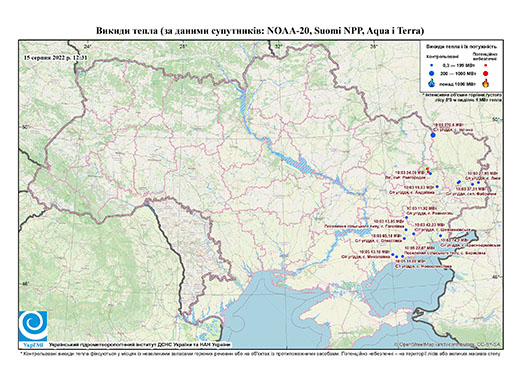Image resolution: width=520 pixels, height=368 pixels.
Task: Click the blue marker beside 19.83 MW label
Action: pos(437,187)
